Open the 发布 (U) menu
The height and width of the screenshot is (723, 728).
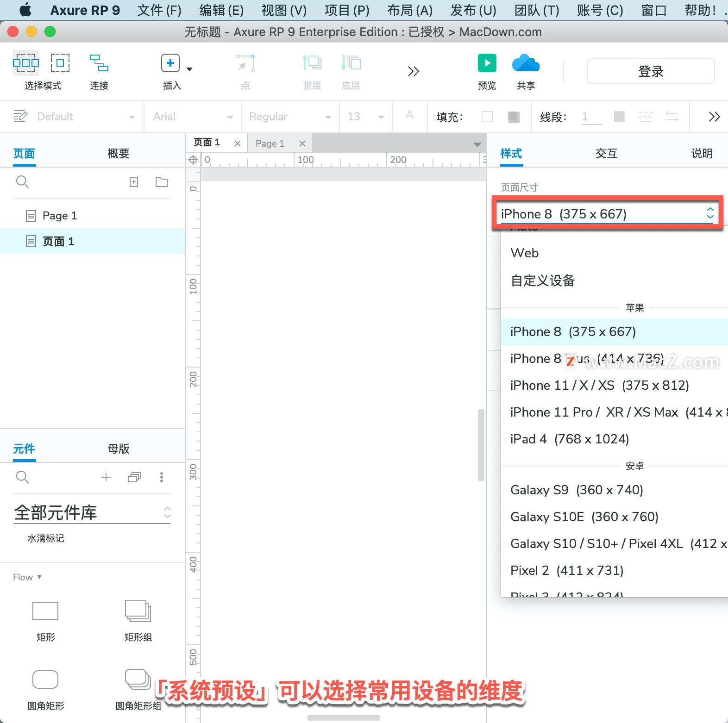point(473,10)
